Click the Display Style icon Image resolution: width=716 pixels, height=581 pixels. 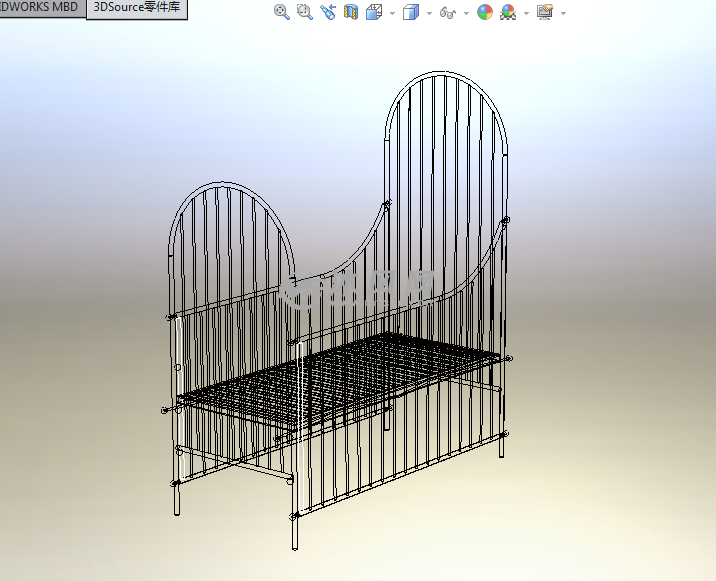411,12
